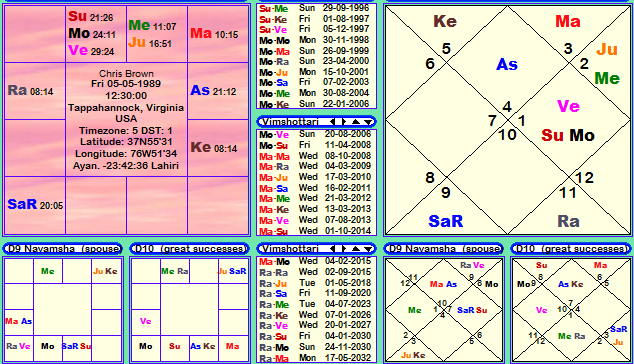Click up triangle on middle Vimshottari header
The image size is (634, 364).
point(355,122)
